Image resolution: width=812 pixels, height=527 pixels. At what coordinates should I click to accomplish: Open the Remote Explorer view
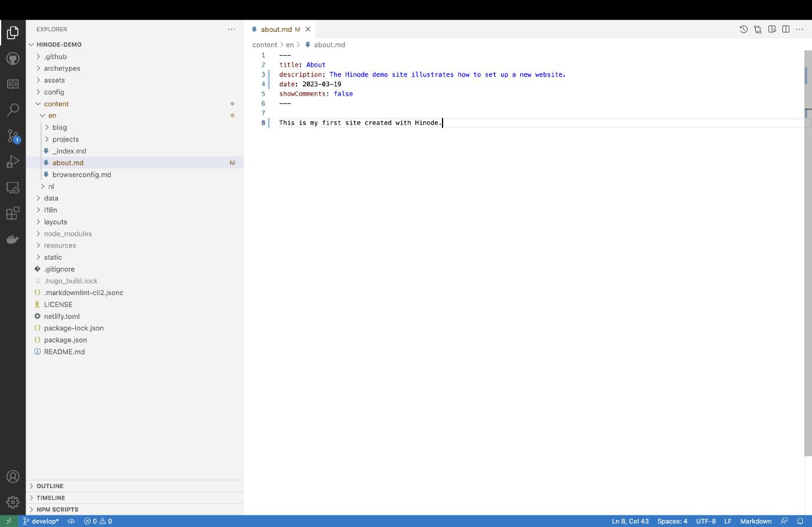[x=13, y=188]
